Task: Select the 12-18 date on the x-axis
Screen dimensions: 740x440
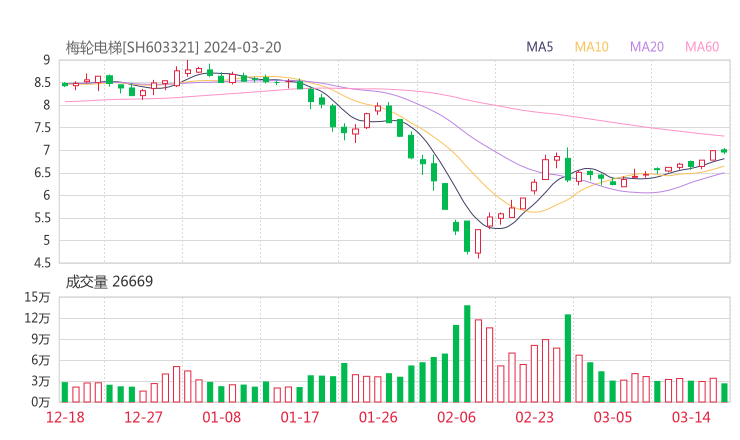Action: tap(65, 417)
